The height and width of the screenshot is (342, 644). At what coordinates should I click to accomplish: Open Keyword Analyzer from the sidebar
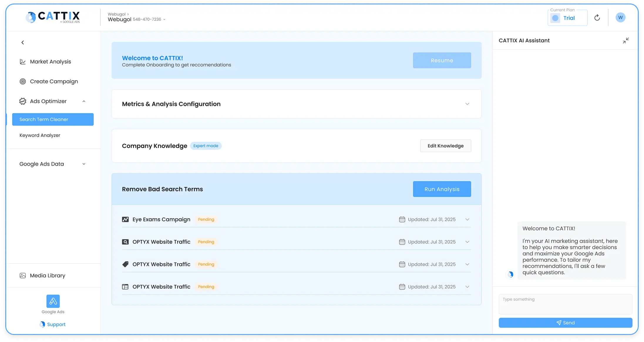pos(40,135)
